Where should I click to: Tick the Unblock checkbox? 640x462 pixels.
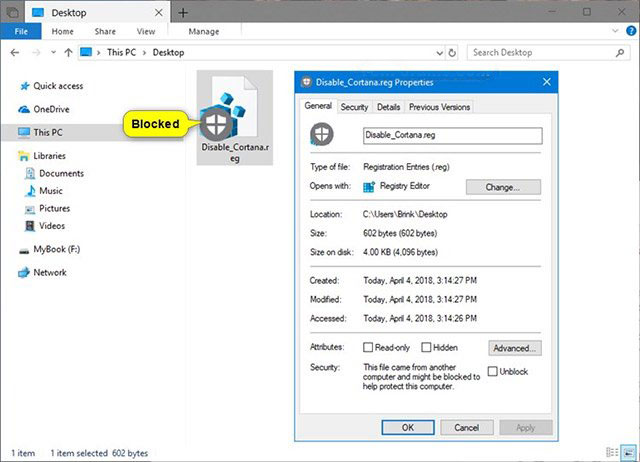(493, 371)
